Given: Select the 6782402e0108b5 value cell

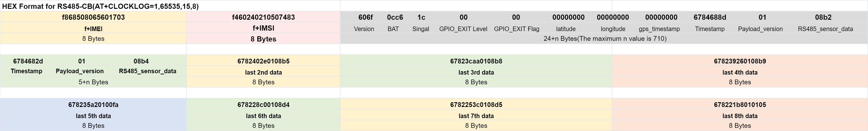Looking at the screenshot, I should pyautogui.click(x=263, y=61).
